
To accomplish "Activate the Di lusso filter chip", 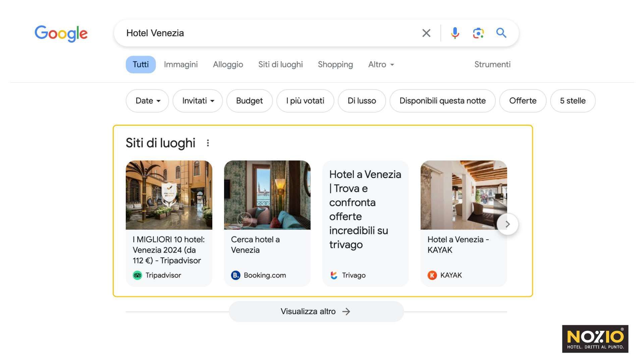I will click(362, 101).
